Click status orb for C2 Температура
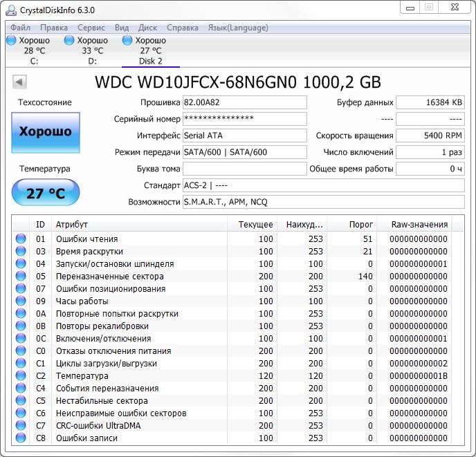 coord(21,375)
